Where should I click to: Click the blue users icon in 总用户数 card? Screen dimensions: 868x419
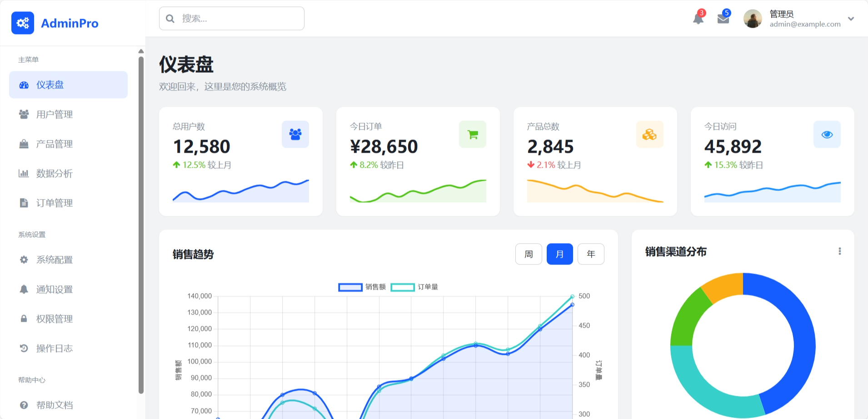coord(295,135)
